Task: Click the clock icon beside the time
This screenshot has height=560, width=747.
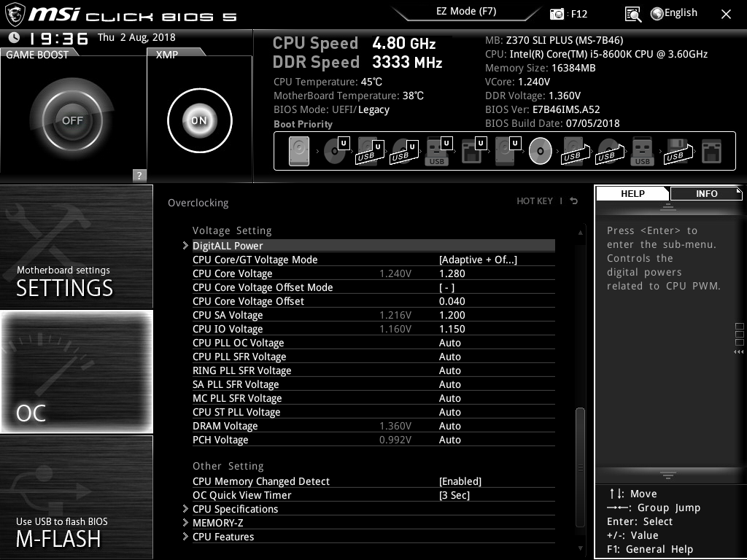Action: point(15,37)
